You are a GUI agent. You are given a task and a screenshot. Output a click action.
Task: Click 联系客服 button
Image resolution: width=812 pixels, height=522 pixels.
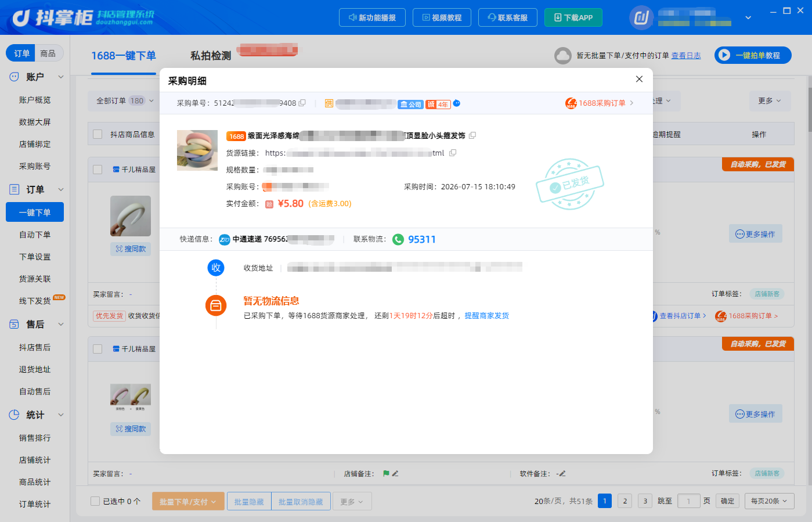point(508,17)
